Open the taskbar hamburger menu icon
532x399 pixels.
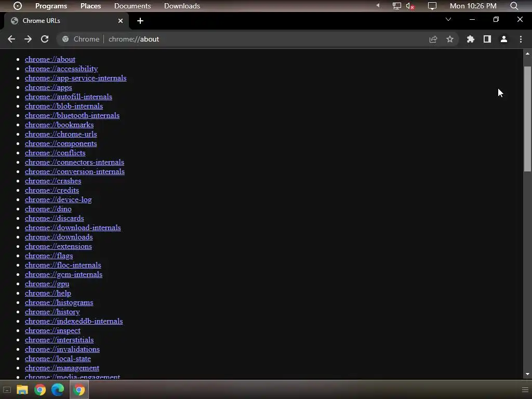point(525,390)
